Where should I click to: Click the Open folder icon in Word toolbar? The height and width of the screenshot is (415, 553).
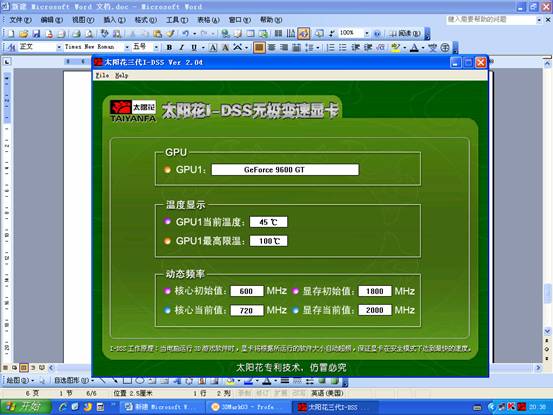(23, 33)
